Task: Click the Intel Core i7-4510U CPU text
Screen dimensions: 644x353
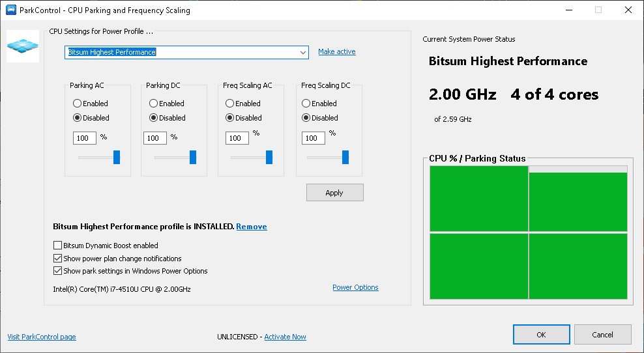Action: click(x=122, y=289)
